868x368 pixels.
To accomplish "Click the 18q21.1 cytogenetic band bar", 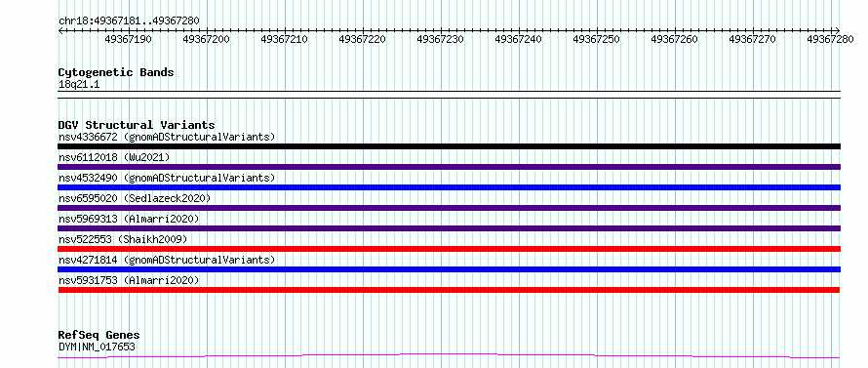I will tap(449, 95).
